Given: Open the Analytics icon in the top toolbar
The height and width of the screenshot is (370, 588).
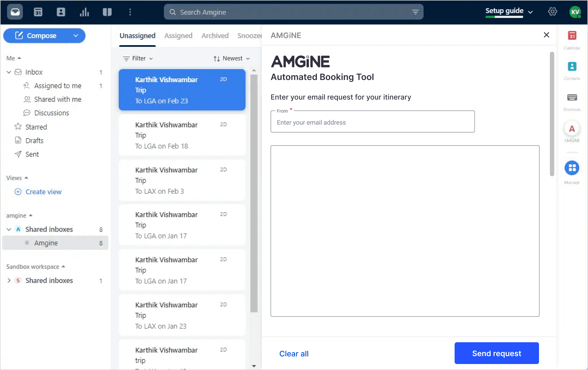Looking at the screenshot, I should [x=84, y=12].
